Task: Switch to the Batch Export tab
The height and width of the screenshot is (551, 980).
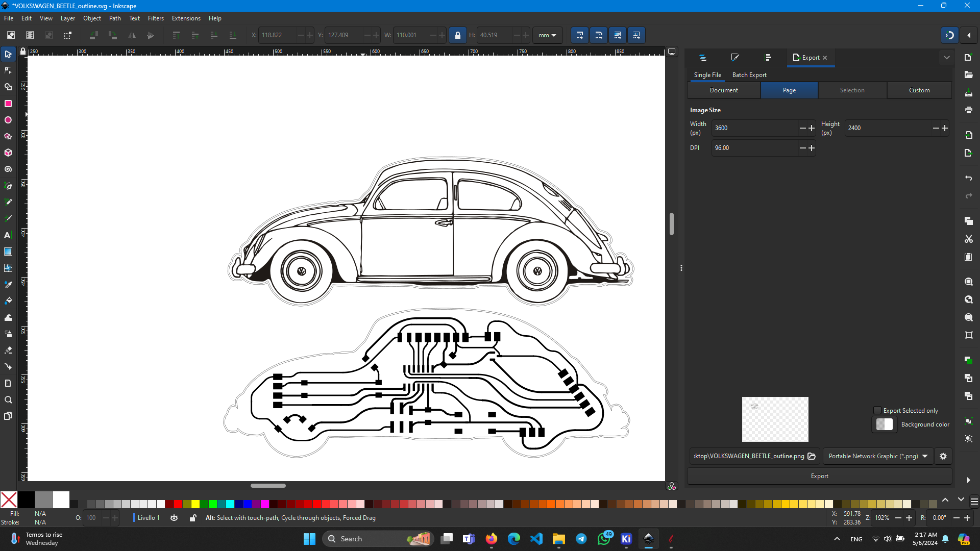Action: (749, 75)
